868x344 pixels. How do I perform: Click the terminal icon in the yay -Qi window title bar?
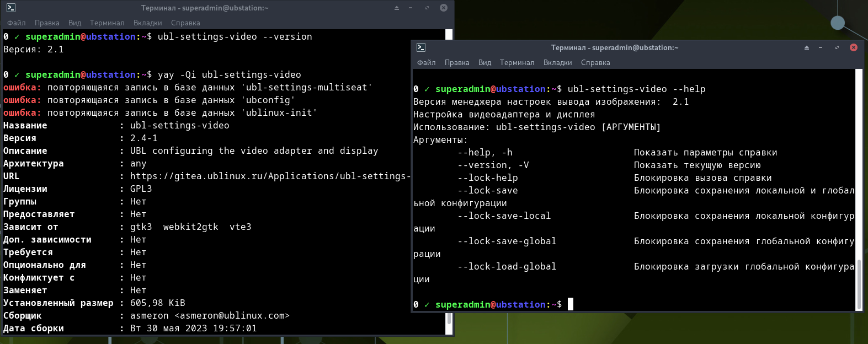pos(11,8)
